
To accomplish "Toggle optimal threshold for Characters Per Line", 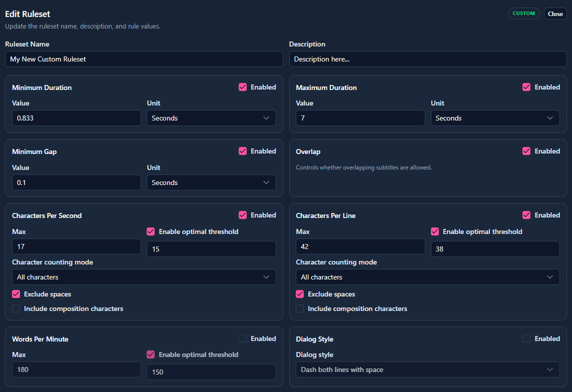I will pyautogui.click(x=435, y=231).
